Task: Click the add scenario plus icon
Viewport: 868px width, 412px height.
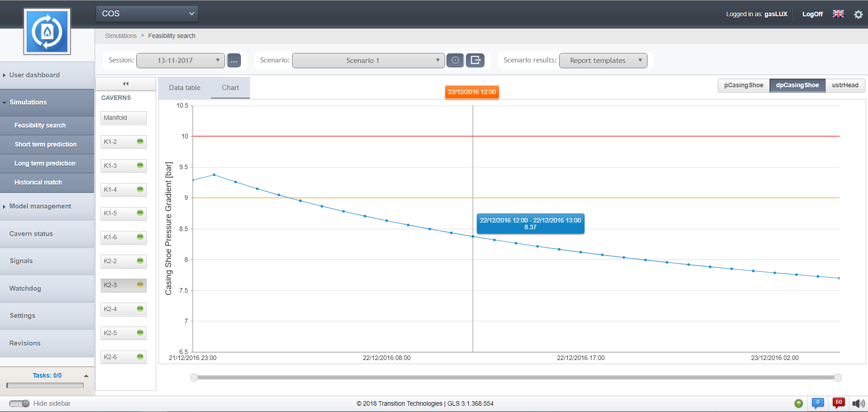Action: pyautogui.click(x=455, y=60)
